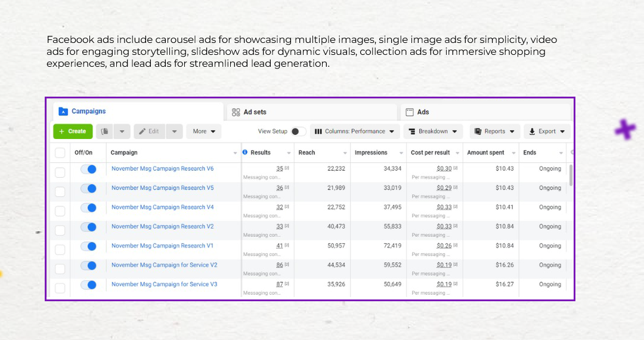Switch to the Ads tab
644x340 pixels.
(423, 112)
